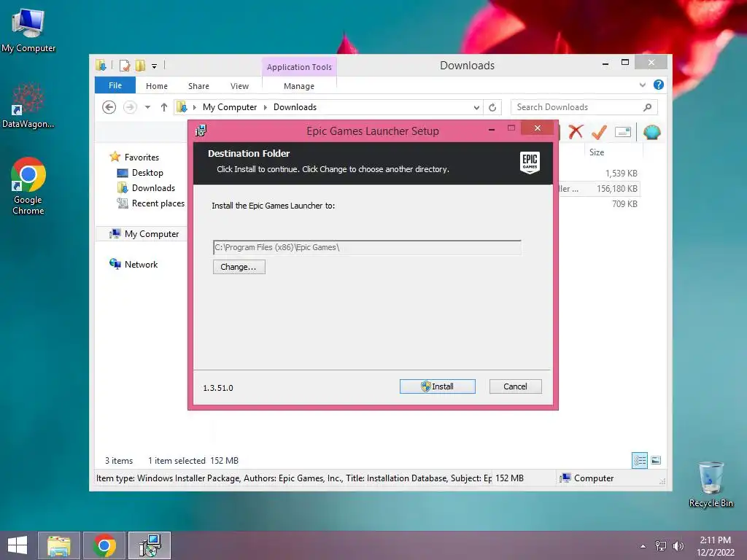747x560 pixels.
Task: Open the Share ribbon tab
Action: click(x=198, y=86)
